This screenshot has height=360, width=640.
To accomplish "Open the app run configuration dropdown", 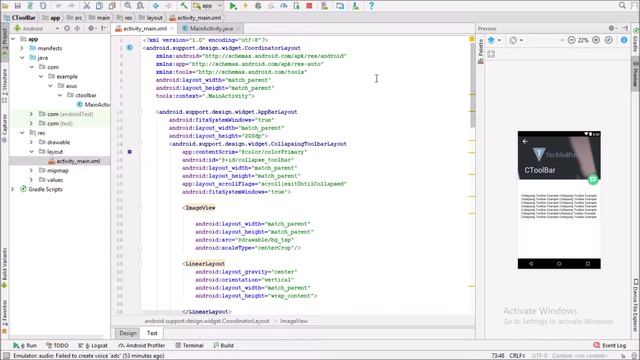I will coord(208,6).
